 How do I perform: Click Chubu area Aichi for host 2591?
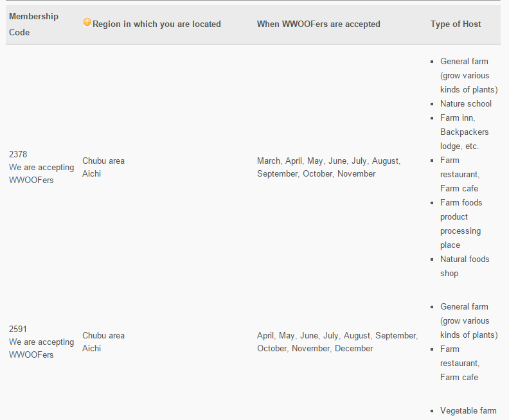tap(103, 342)
